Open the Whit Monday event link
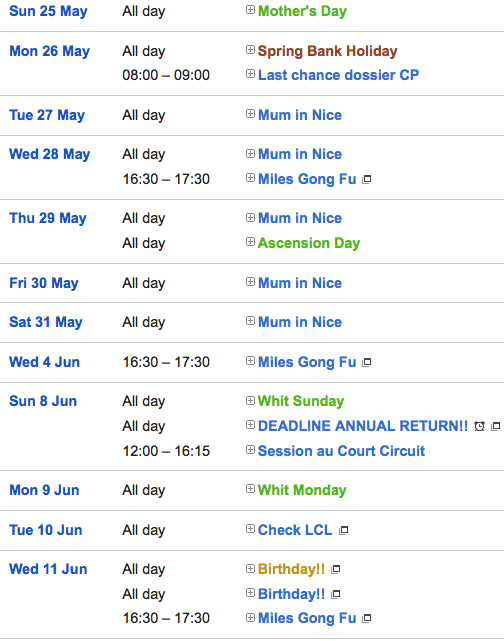 tap(302, 490)
